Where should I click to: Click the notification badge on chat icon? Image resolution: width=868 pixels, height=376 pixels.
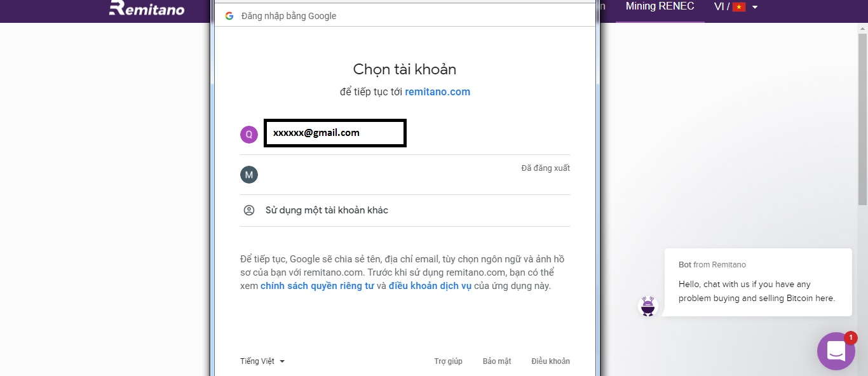[x=851, y=338]
